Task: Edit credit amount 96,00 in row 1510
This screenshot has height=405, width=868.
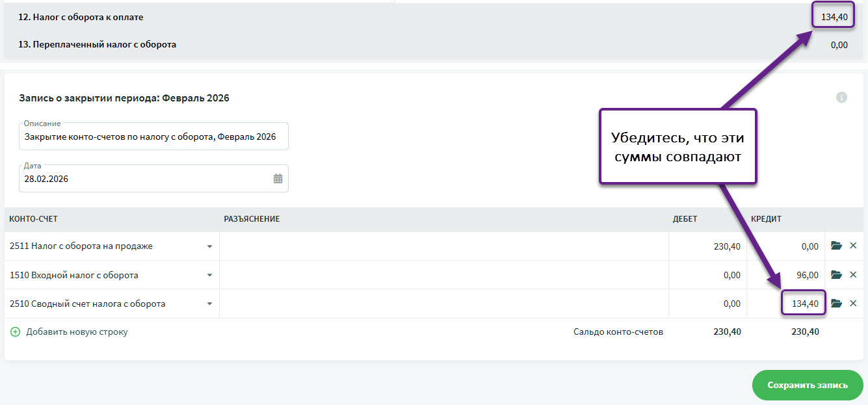Action: point(785,275)
